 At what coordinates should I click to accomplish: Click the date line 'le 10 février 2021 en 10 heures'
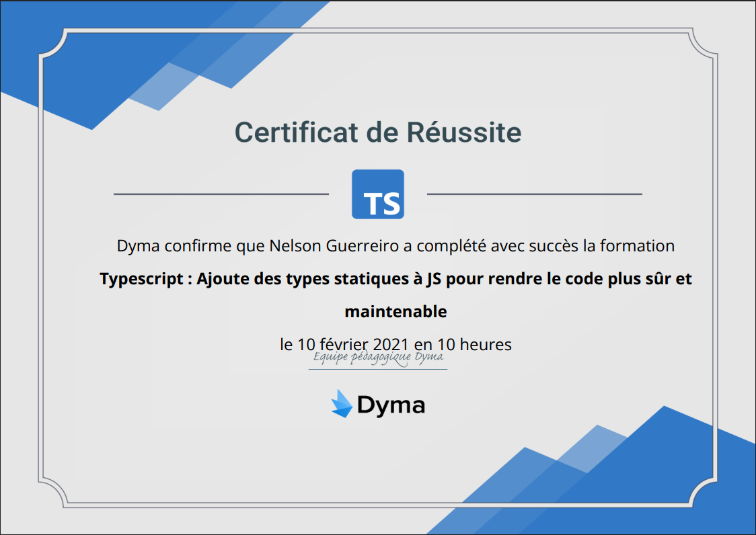395,345
